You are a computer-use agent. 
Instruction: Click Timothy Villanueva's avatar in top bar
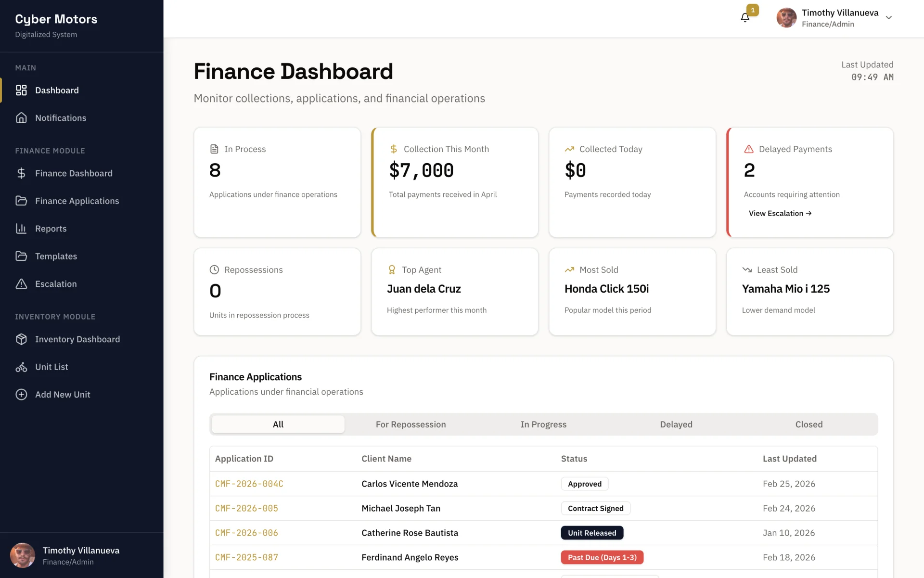click(786, 18)
